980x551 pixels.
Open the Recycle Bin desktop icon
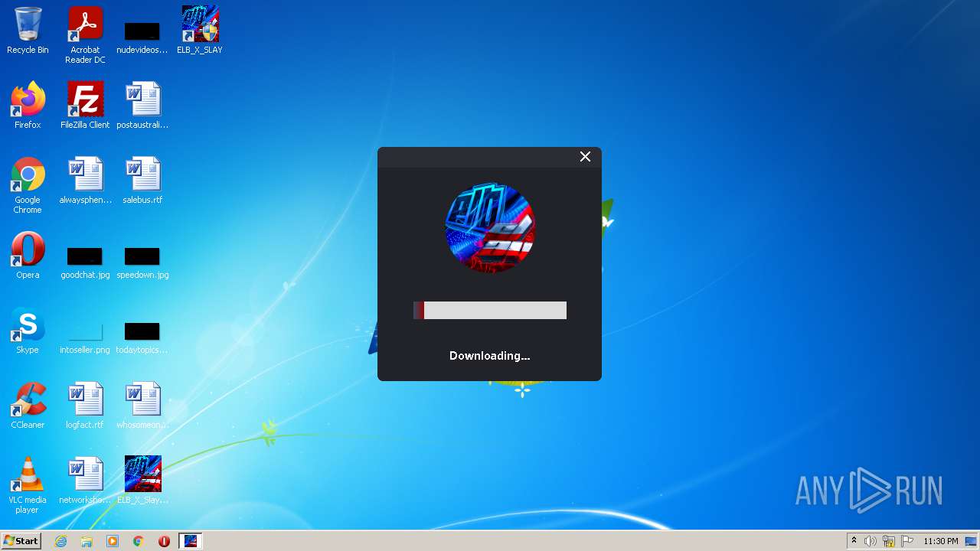click(x=28, y=31)
